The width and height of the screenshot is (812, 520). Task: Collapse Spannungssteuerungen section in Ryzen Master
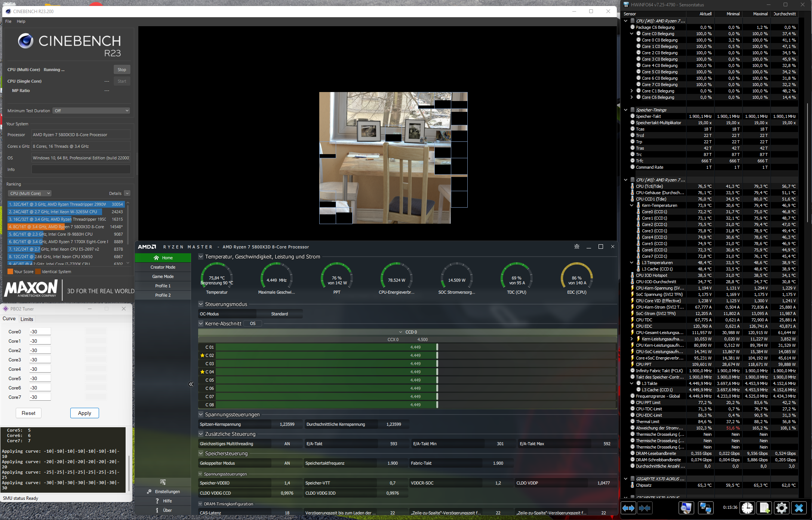201,415
